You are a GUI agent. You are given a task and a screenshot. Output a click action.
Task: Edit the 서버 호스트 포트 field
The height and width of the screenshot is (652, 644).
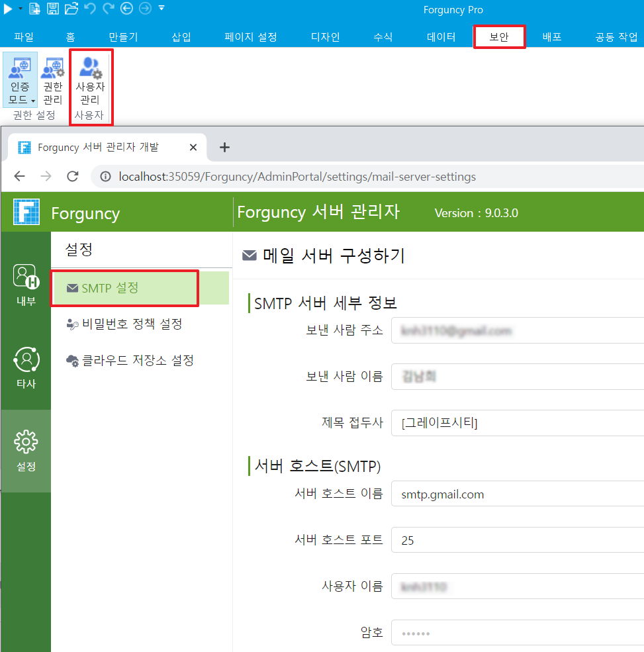point(518,540)
